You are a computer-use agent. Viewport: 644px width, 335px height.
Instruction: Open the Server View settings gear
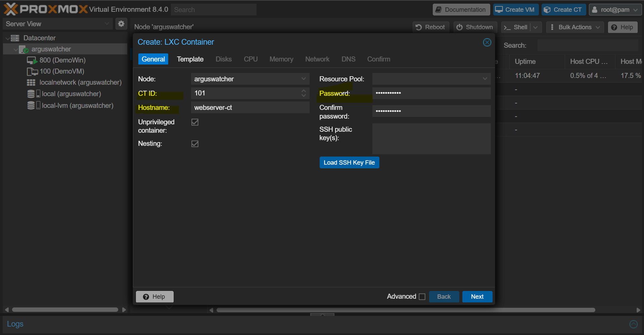click(x=121, y=24)
